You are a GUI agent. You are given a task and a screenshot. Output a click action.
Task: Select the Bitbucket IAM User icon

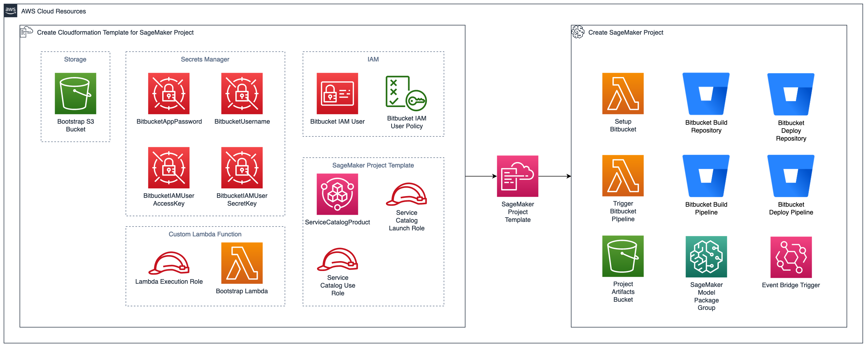tap(337, 94)
